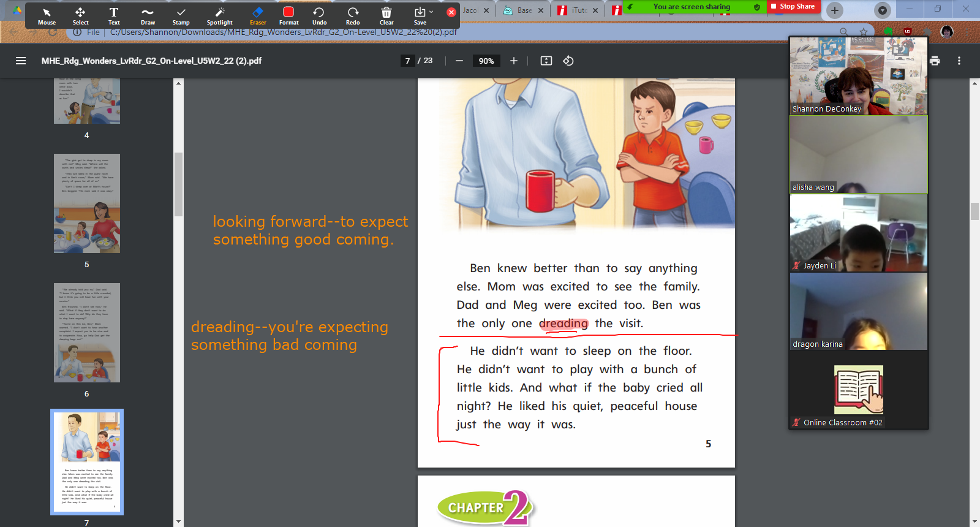
Task: Open the browser tab search dropdown
Action: coord(883,10)
